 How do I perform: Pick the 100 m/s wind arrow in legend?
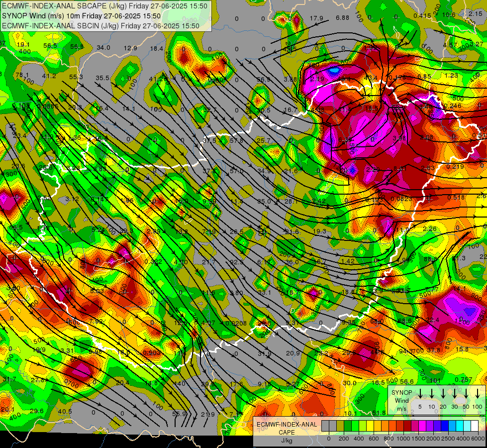(478, 393)
